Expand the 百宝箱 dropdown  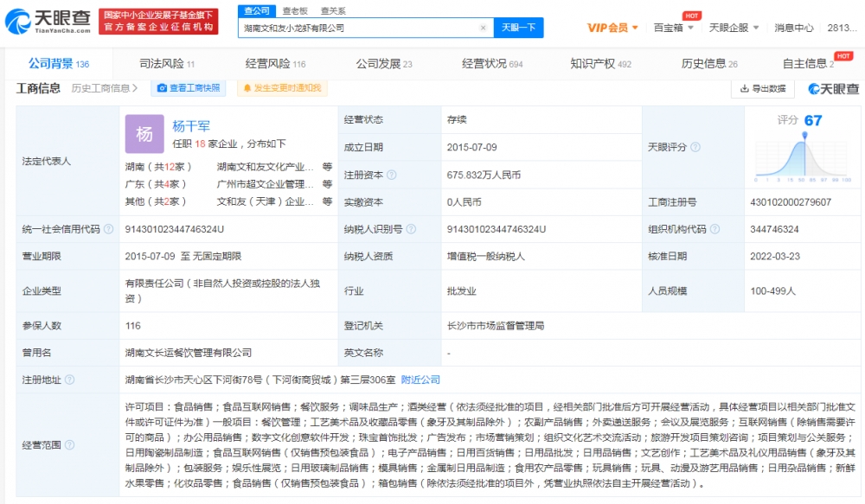(x=673, y=28)
